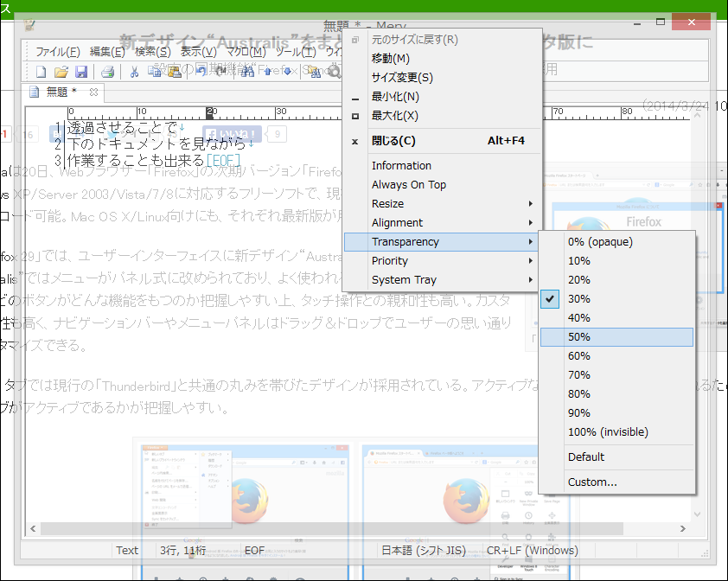This screenshot has height=581, width=728.
Task: Click the Paste clipboard icon
Action: click(x=175, y=72)
